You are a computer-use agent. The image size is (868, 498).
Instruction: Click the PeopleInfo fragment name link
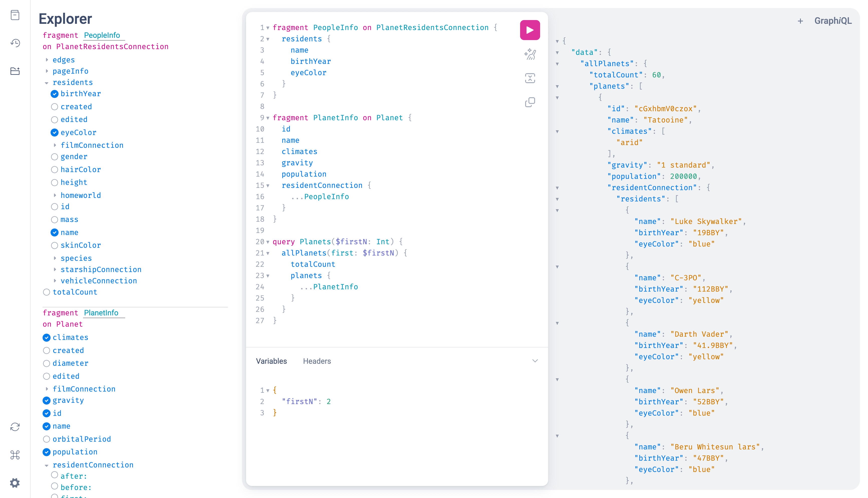[x=102, y=35]
